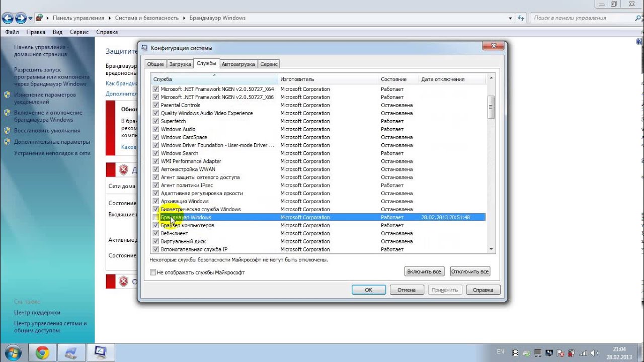Screen dimensions: 644x362
Task: Click the volume speaker tray icon
Action: (594, 353)
